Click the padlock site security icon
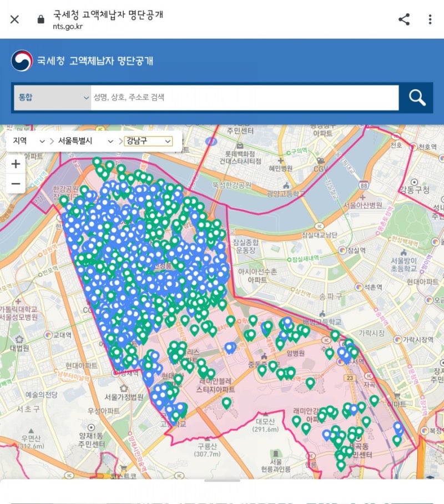 (x=40, y=19)
